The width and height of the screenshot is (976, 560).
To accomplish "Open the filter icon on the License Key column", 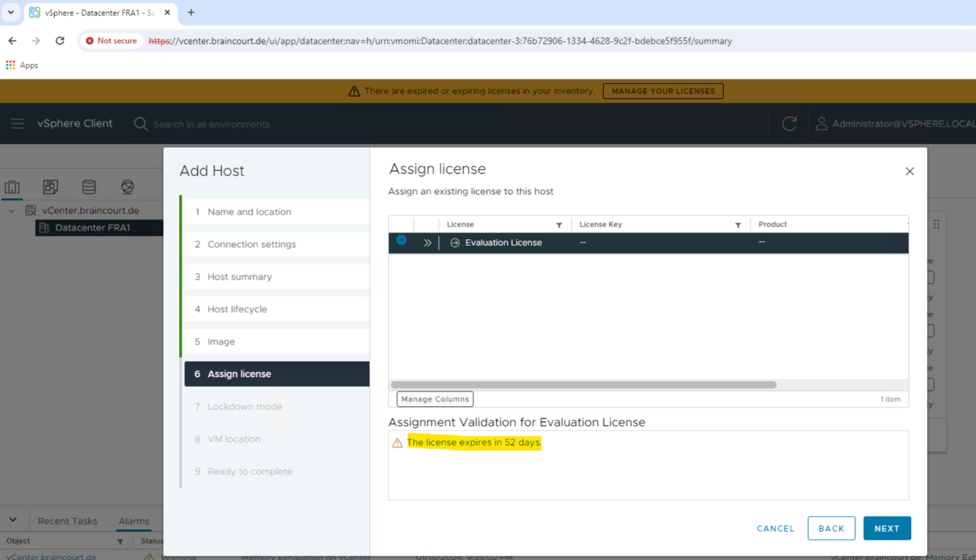I will (738, 225).
